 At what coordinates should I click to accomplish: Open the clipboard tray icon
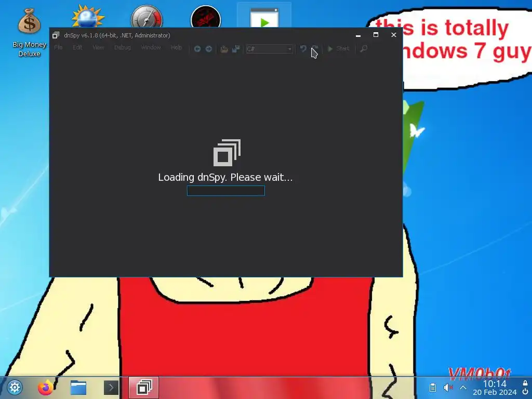(x=433, y=388)
